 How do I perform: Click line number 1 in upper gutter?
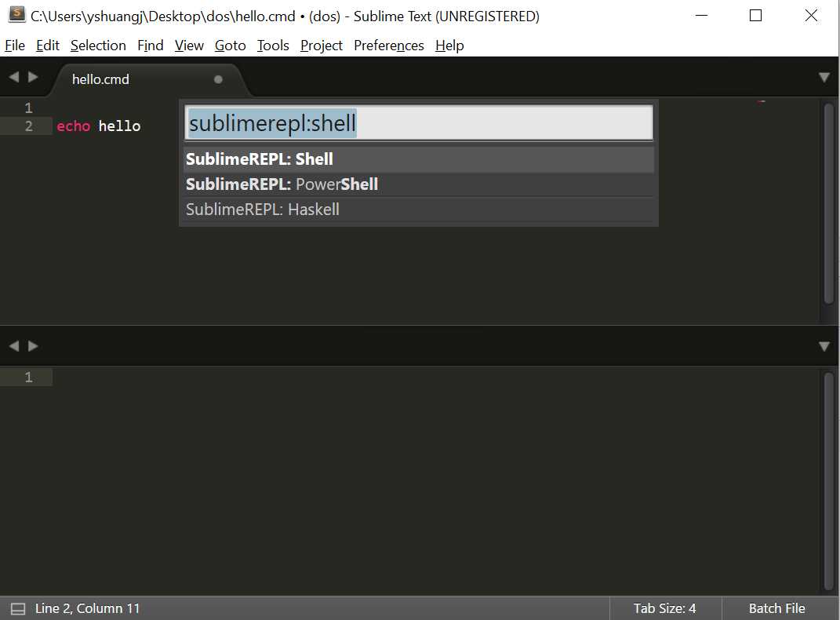[29, 108]
